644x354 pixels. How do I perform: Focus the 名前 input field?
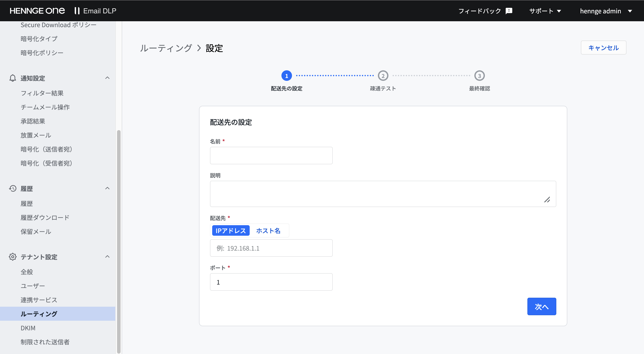click(x=271, y=155)
